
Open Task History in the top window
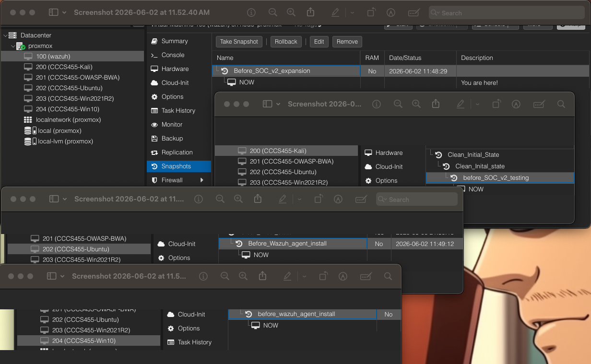pyautogui.click(x=179, y=111)
